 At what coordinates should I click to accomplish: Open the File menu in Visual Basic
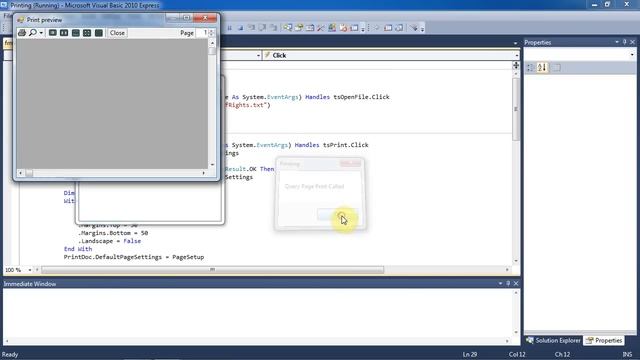(x=7, y=16)
